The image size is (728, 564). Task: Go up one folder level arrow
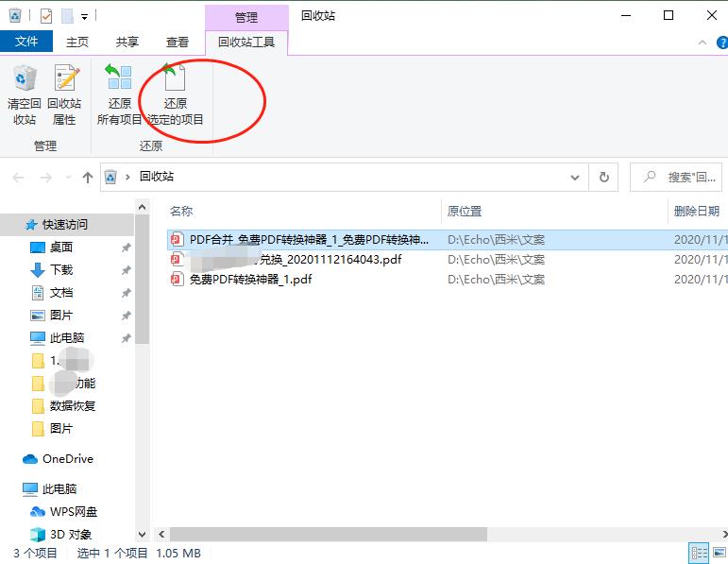pos(88,177)
